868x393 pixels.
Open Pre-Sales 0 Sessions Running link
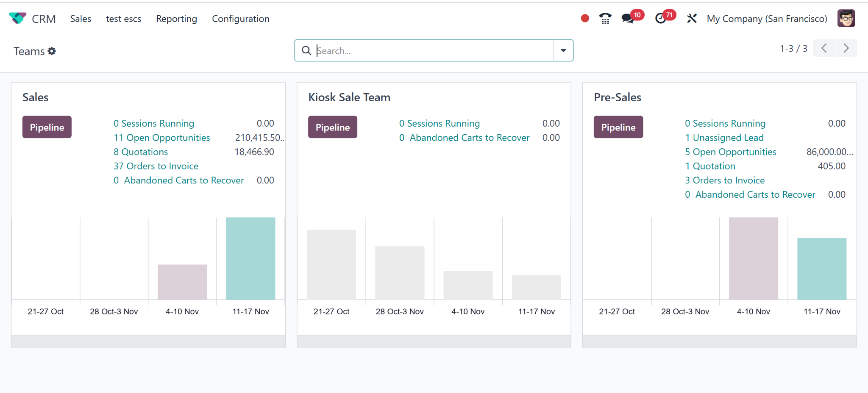pos(725,123)
